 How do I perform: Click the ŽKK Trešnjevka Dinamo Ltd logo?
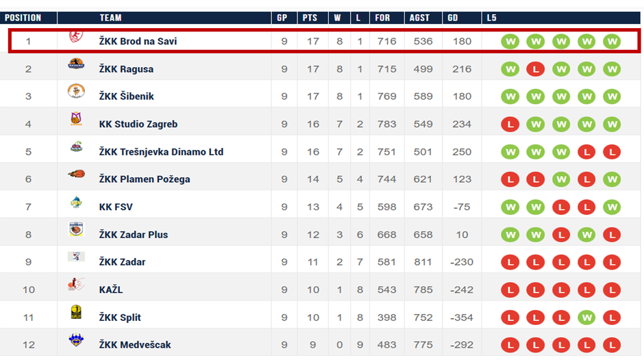coord(76,147)
